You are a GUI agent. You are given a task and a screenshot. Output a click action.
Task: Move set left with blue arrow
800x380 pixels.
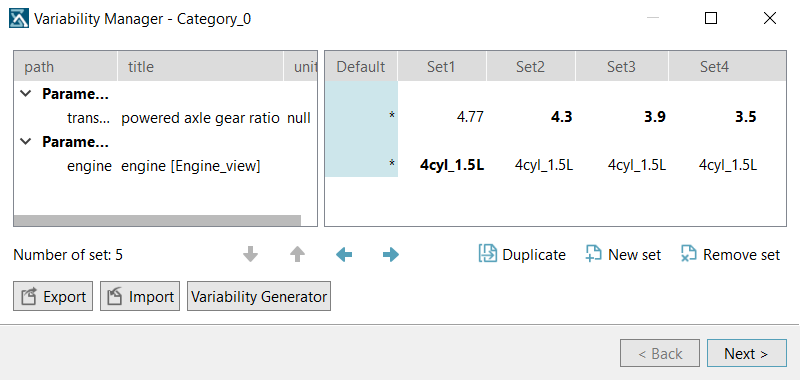pyautogui.click(x=344, y=254)
